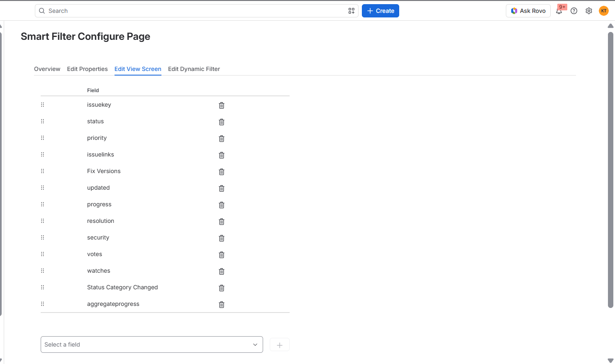Open the Edit Properties tab
This screenshot has height=364, width=615.
click(87, 69)
